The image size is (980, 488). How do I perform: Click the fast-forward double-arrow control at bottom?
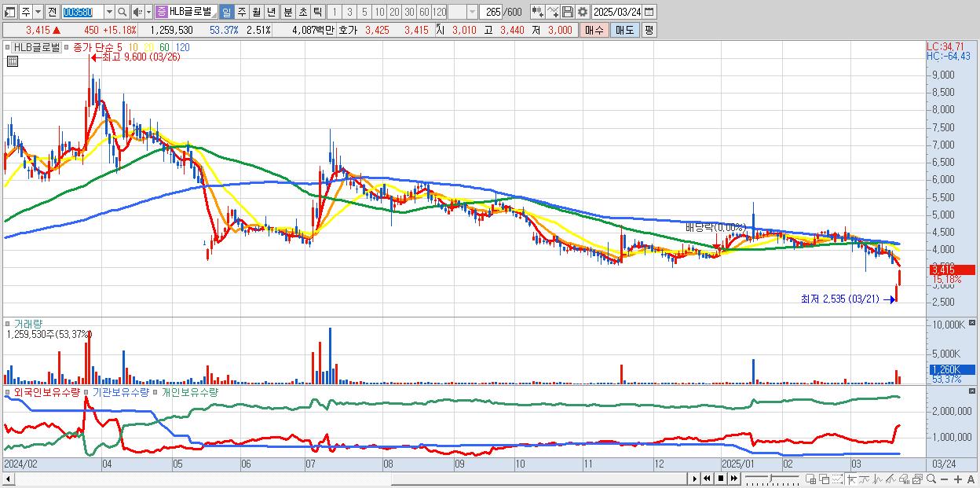point(733,479)
